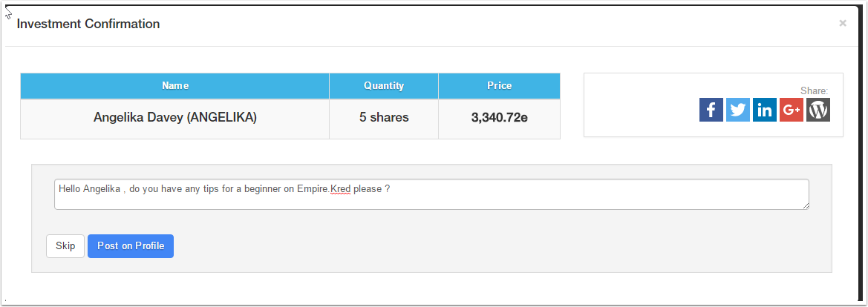Share the investment on Facebook
868x307 pixels.
(711, 110)
